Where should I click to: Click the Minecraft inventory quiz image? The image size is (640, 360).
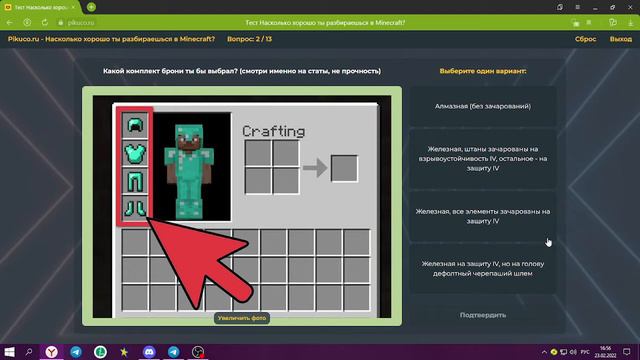242,206
